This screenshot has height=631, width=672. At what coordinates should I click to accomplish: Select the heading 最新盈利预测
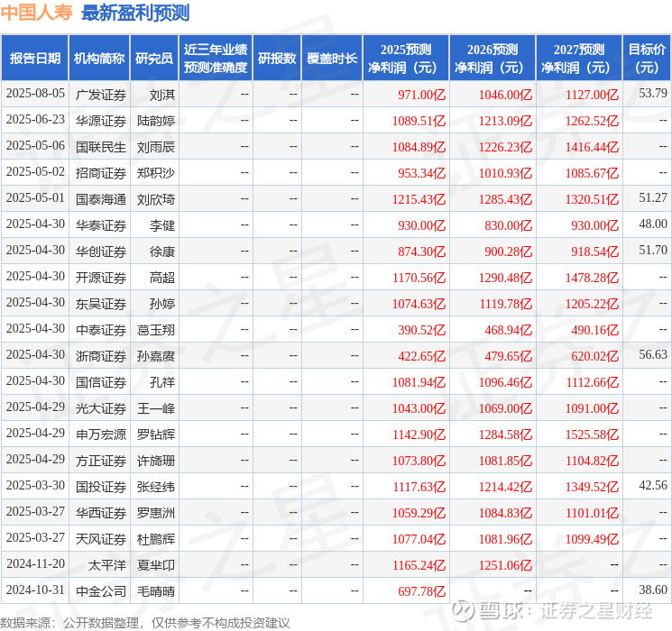tap(135, 13)
